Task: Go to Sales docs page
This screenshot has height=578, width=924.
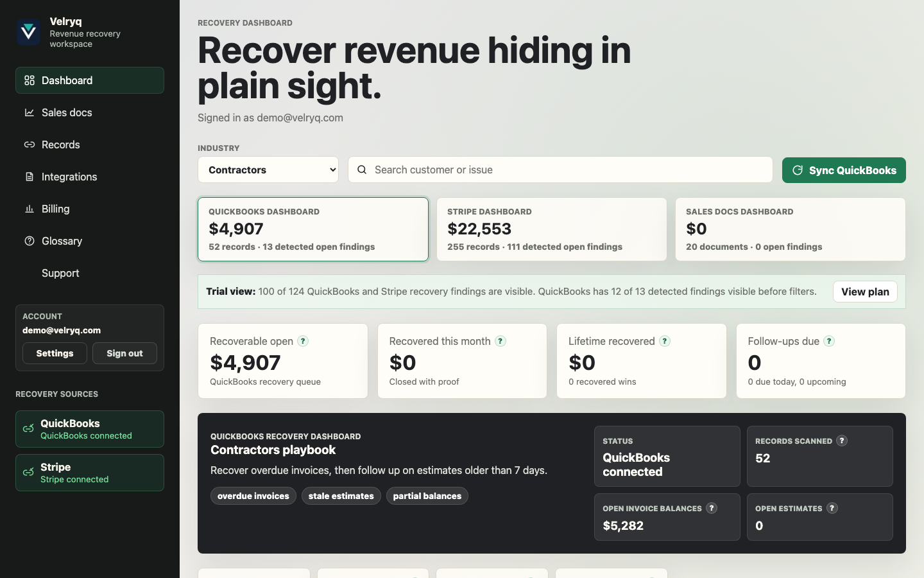Action: coord(90,112)
